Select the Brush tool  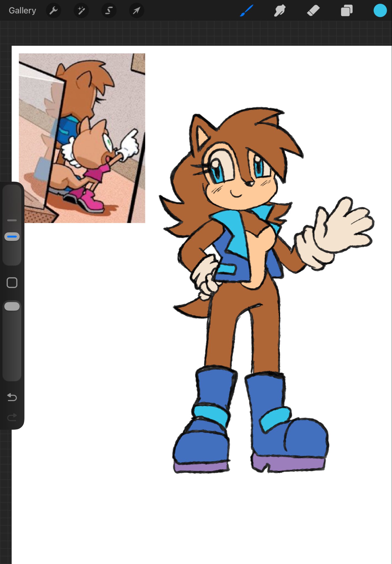click(x=246, y=11)
